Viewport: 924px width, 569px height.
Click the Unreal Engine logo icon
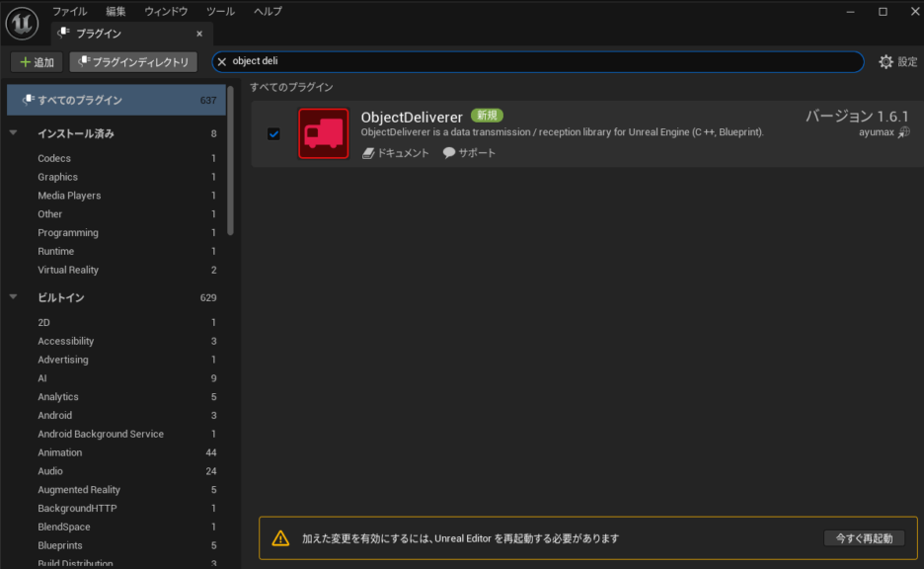click(x=22, y=22)
